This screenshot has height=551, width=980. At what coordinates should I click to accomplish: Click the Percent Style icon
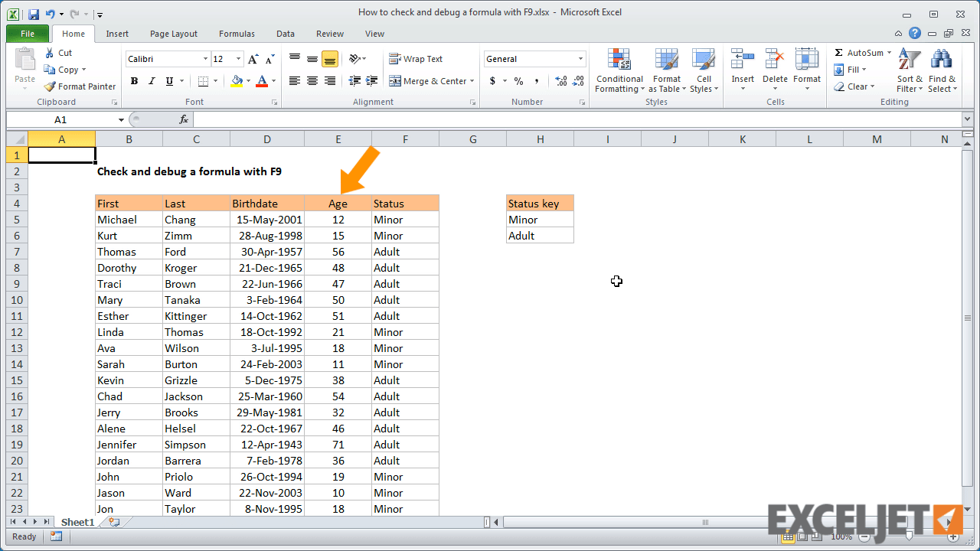tap(518, 80)
